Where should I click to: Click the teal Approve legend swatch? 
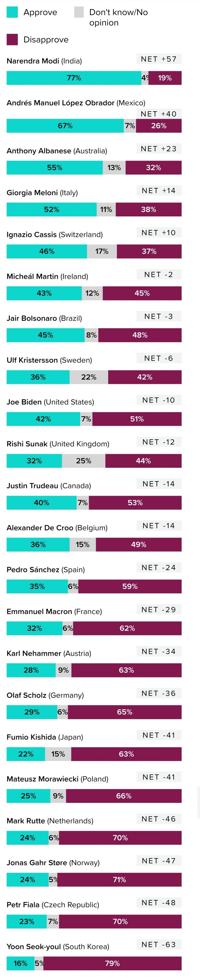(x=12, y=12)
